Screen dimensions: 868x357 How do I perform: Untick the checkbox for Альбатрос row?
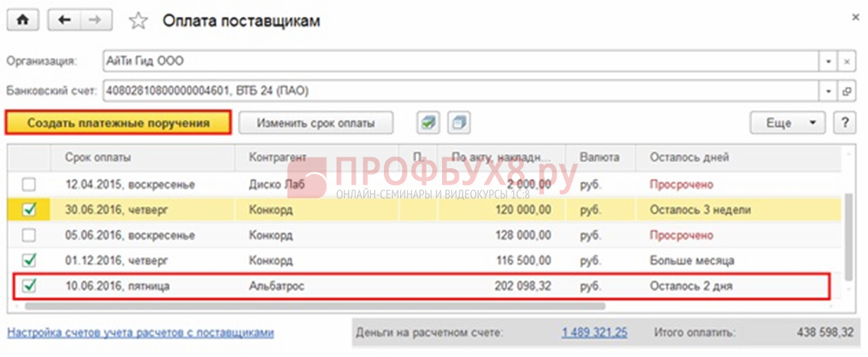point(29,286)
